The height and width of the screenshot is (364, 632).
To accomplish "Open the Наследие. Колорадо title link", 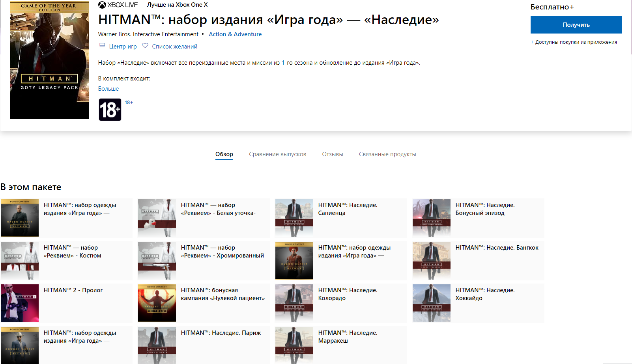I will pyautogui.click(x=348, y=294).
